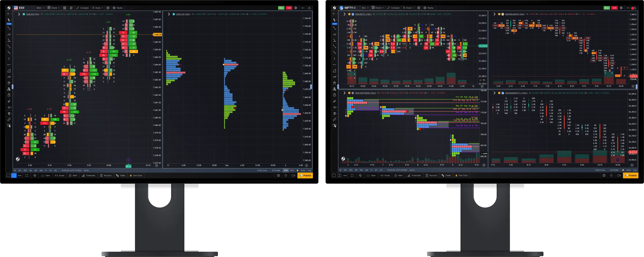Open fullscreen mode icon on the ES1! bottom bar
644x257 pixels.
27,176
